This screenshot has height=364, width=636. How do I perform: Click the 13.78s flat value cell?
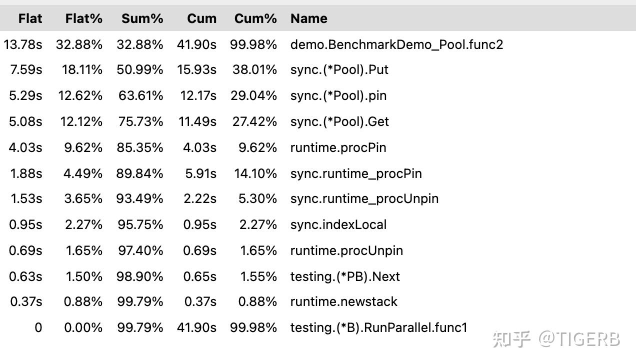point(23,44)
